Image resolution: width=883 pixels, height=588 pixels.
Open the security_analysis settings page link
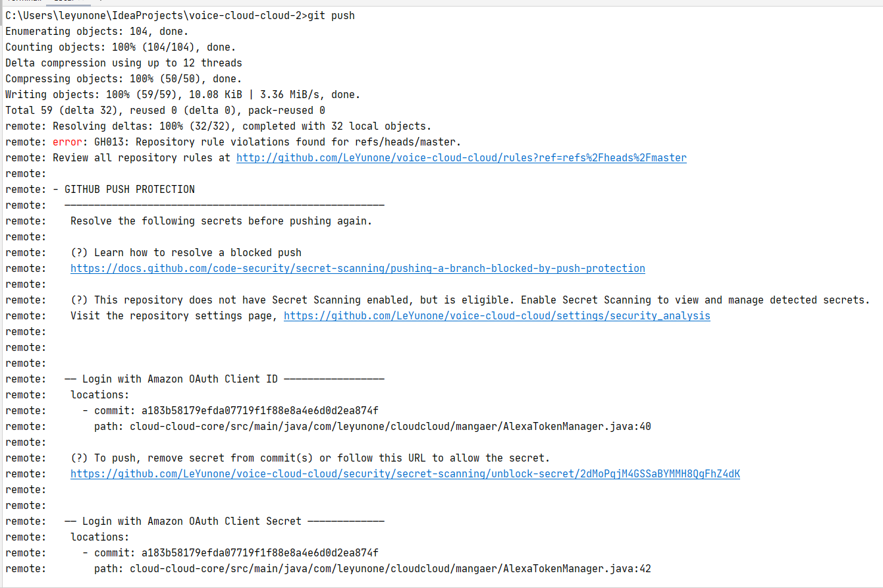point(497,316)
